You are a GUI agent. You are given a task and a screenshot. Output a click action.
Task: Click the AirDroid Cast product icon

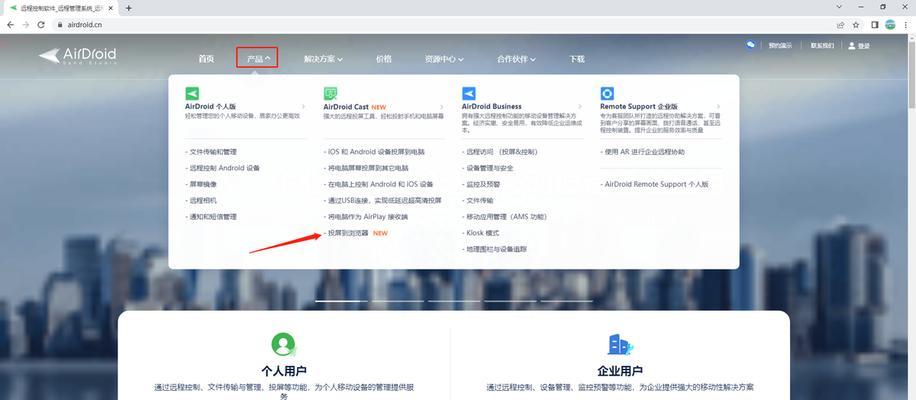click(x=330, y=93)
